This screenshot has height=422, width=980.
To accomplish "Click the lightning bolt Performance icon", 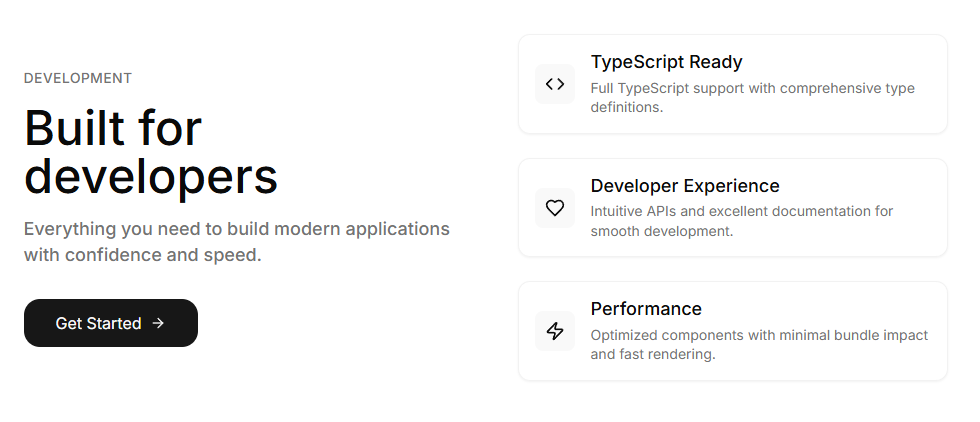I will pos(555,331).
